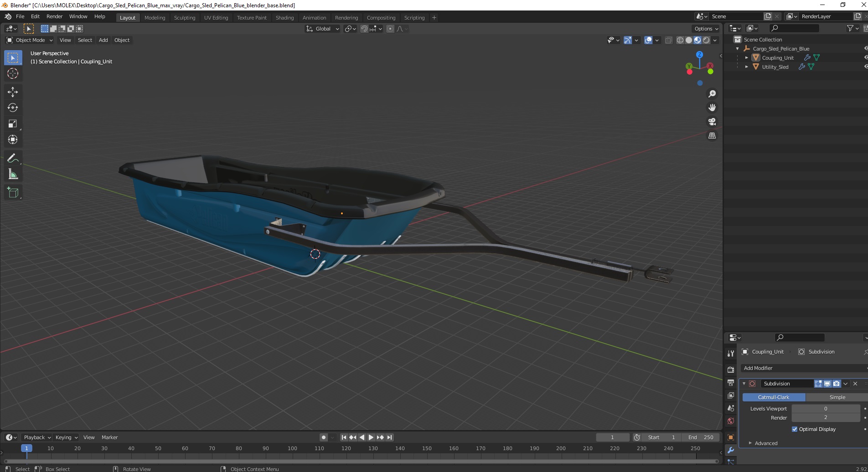The width and height of the screenshot is (868, 472).
Task: Toggle snapping magnet icon
Action: click(x=364, y=29)
